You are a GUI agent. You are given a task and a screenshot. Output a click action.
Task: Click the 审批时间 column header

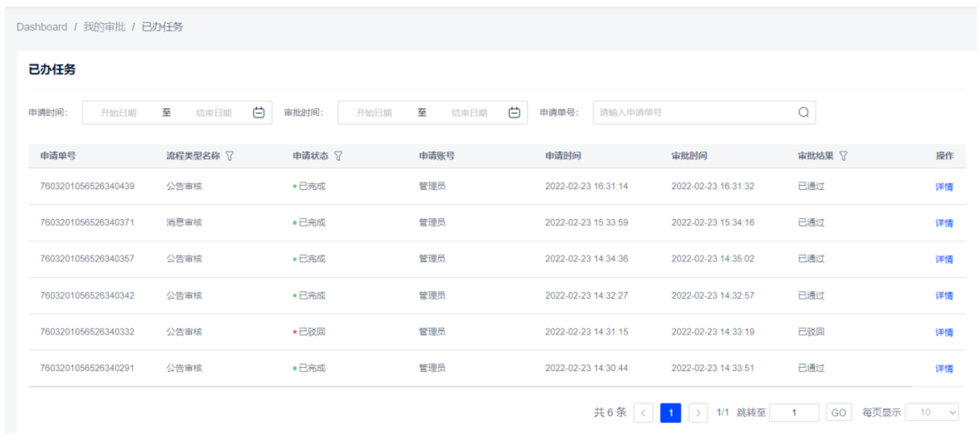[689, 156]
